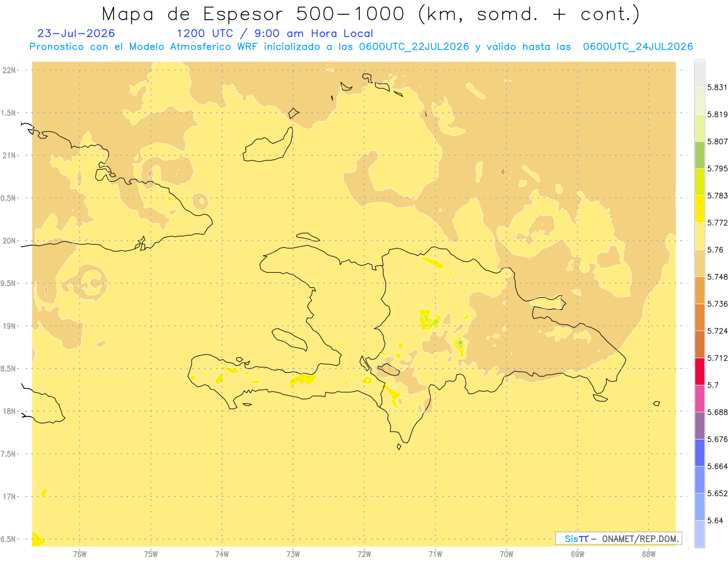Image resolution: width=728 pixels, height=562 pixels.
Task: Click the colorbar value 5.736
Action: (x=717, y=304)
